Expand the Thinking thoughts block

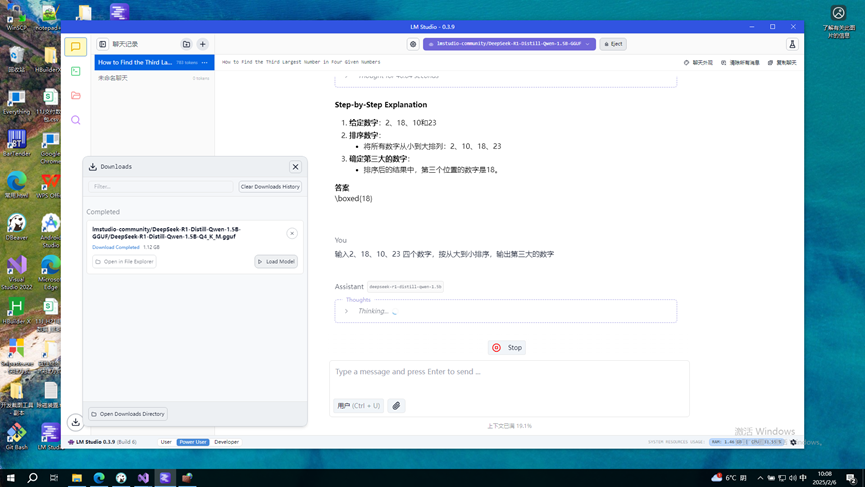pos(346,311)
